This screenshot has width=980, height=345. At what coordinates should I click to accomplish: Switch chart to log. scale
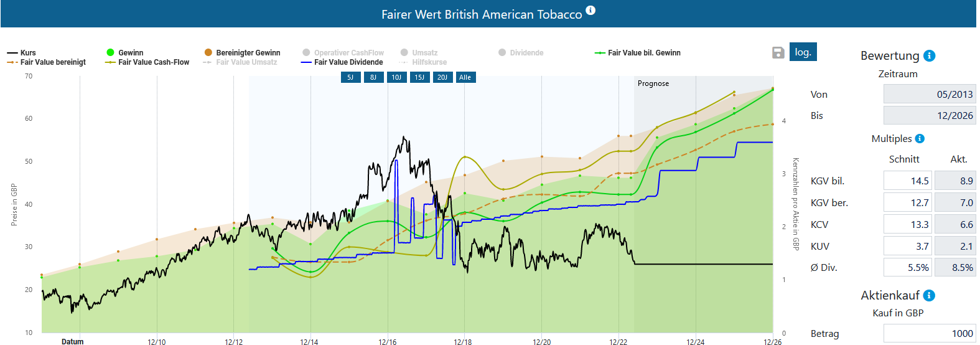coord(803,52)
